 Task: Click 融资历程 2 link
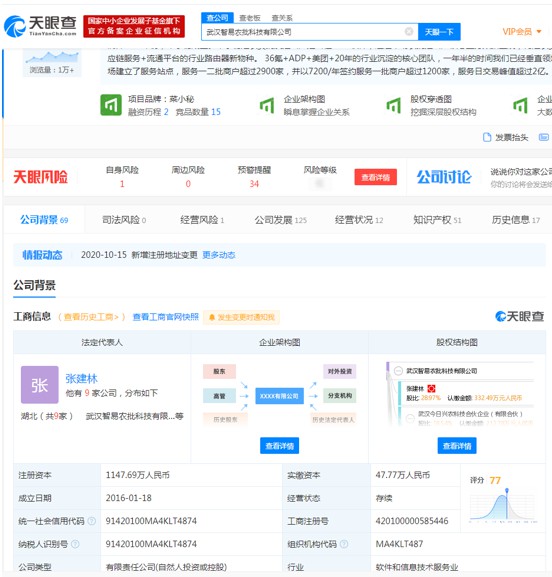tap(148, 111)
